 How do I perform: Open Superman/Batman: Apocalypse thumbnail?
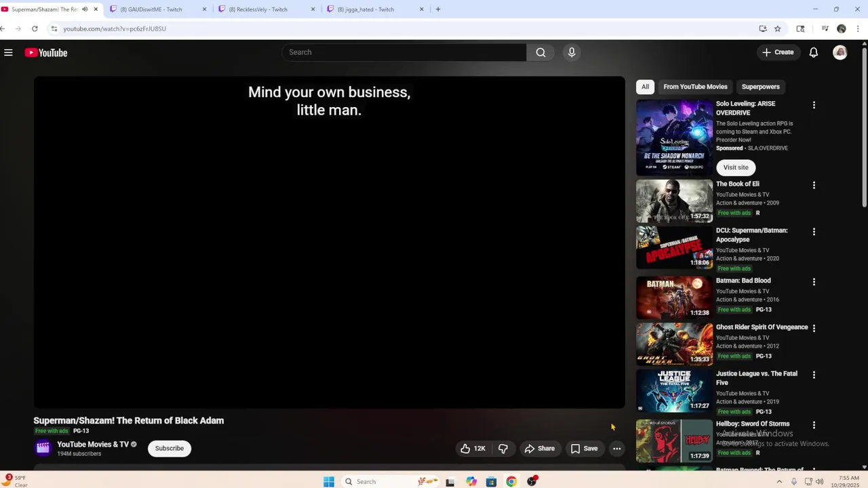point(674,247)
